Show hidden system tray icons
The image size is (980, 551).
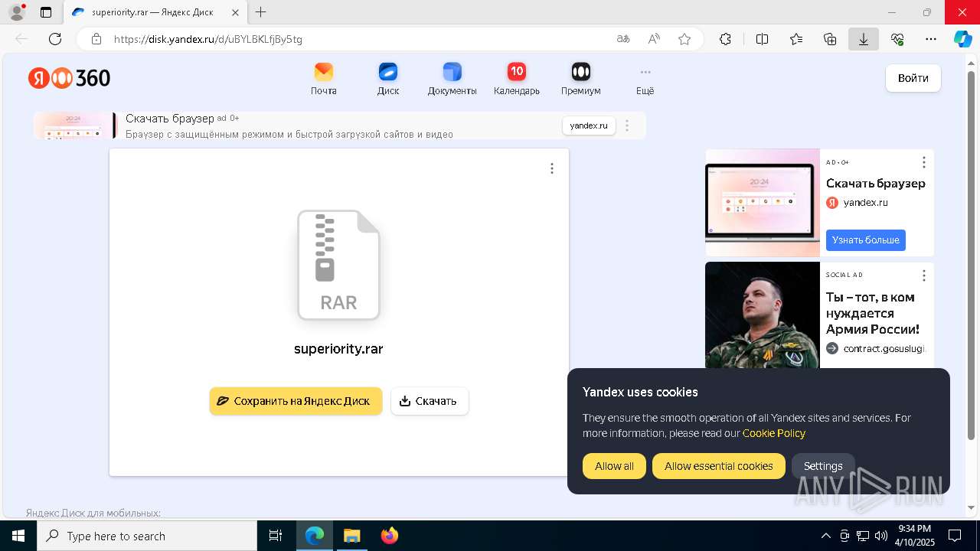coord(826,536)
